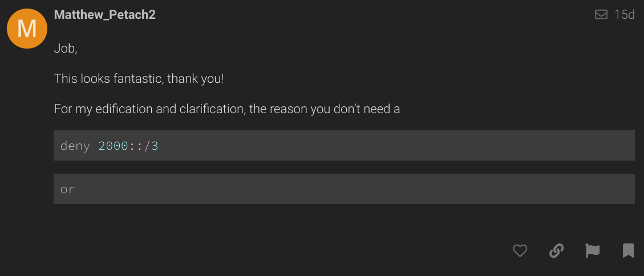Viewport: 644px width, 276px height.
Task: Open Matthew_Petach2's orange avatar
Action: click(27, 28)
